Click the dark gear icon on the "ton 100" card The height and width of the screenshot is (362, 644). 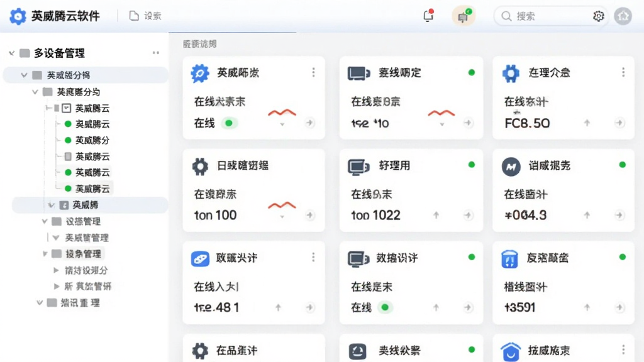[200, 167]
